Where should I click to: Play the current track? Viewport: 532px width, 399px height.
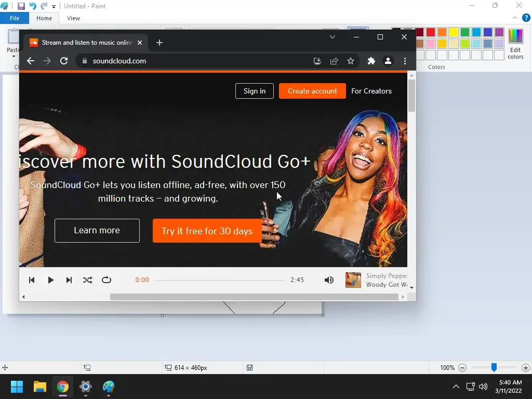pos(50,280)
